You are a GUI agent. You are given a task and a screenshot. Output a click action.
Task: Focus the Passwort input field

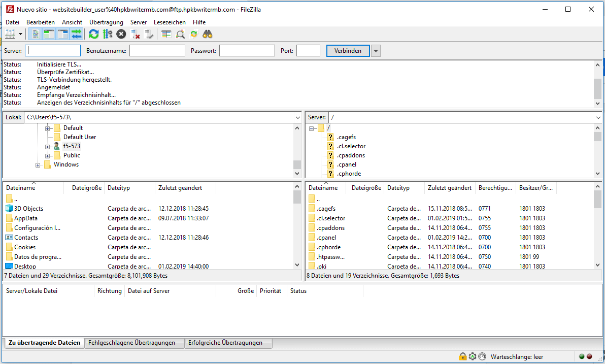[x=247, y=51]
